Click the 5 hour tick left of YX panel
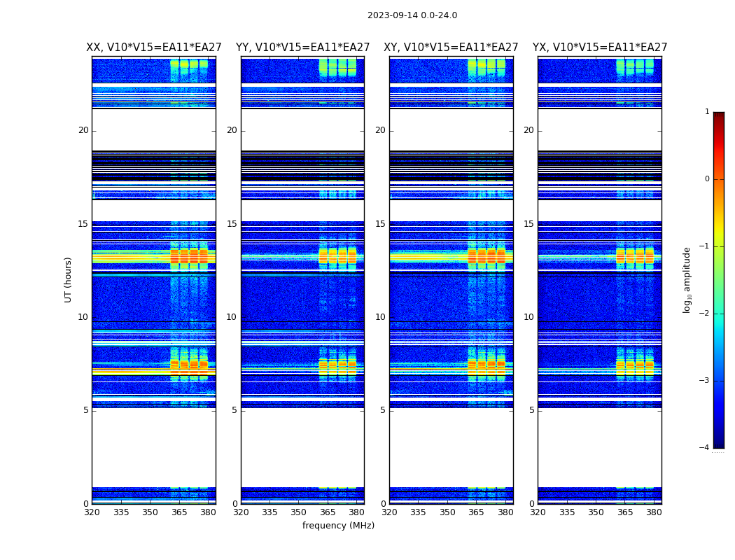Viewport: 735px width, 560px height. (x=531, y=410)
